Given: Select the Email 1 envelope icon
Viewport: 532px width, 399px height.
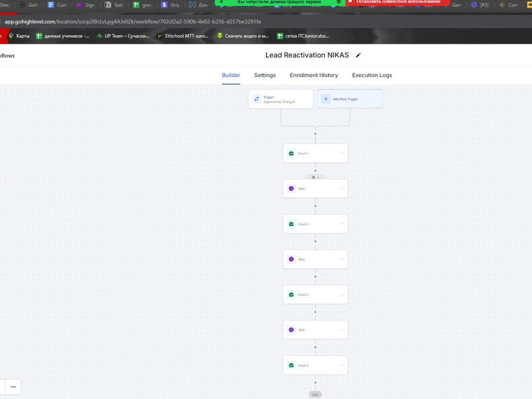Looking at the screenshot, I should pyautogui.click(x=291, y=153).
